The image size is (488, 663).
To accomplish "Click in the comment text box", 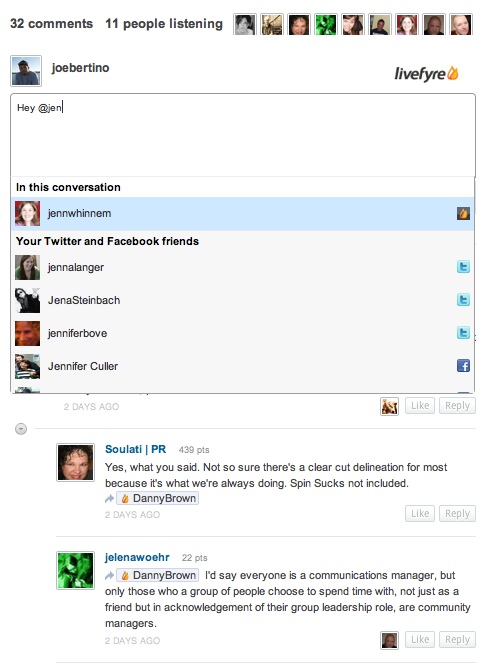I will (x=243, y=135).
